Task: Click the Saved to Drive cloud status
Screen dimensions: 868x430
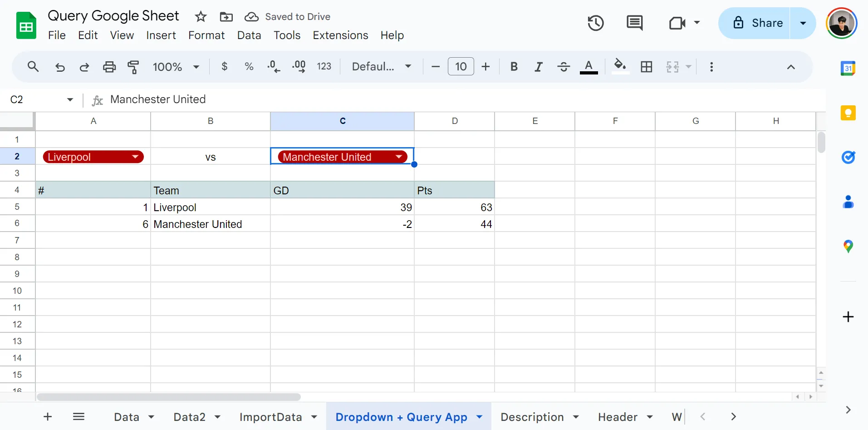Action: tap(288, 17)
